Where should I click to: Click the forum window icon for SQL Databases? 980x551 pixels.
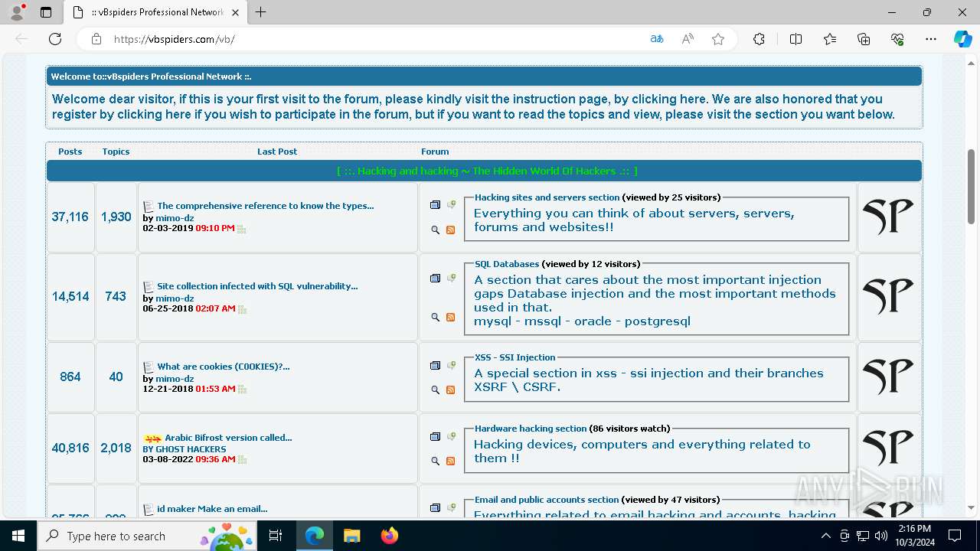(436, 278)
